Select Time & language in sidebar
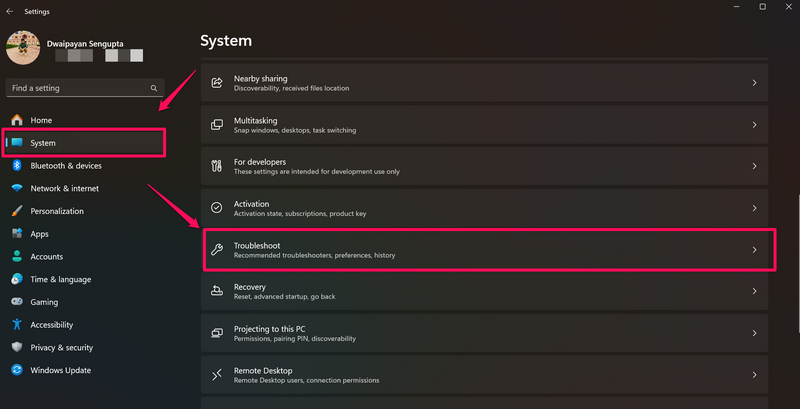Screen dimensions: 800x409 (x=60, y=279)
